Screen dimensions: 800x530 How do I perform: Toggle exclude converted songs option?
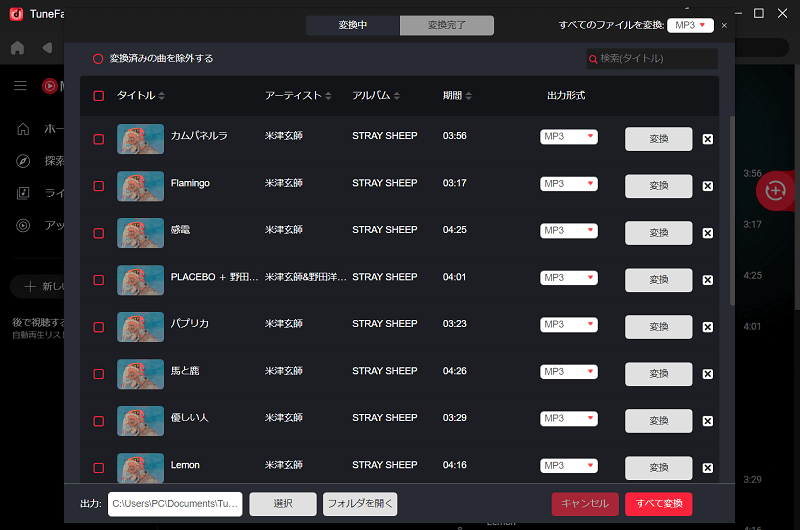(x=98, y=59)
